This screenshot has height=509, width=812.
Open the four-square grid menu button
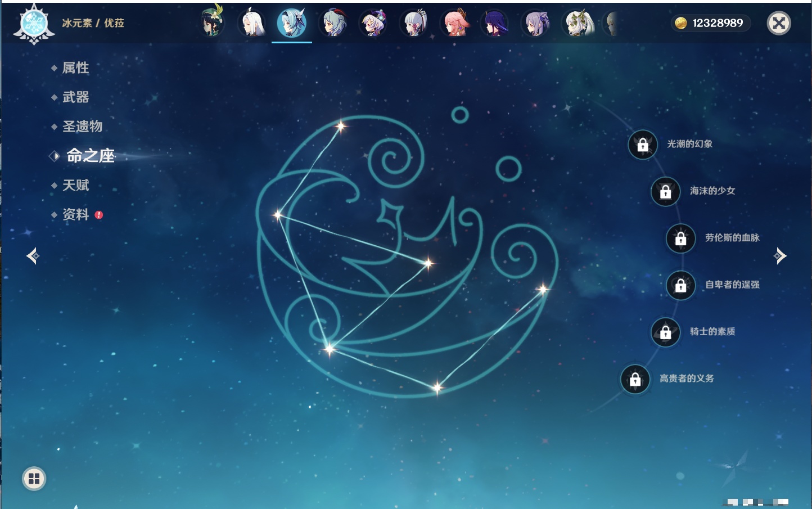34,479
